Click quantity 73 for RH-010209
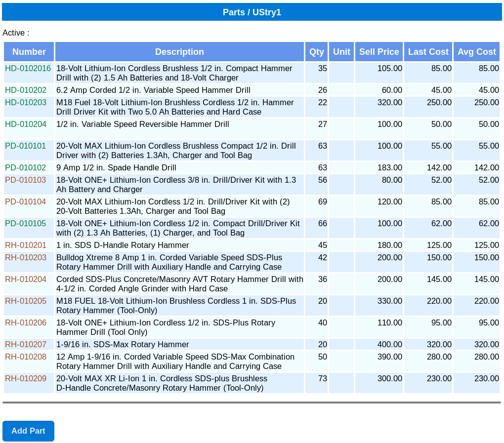The image size is (504, 443). (322, 378)
